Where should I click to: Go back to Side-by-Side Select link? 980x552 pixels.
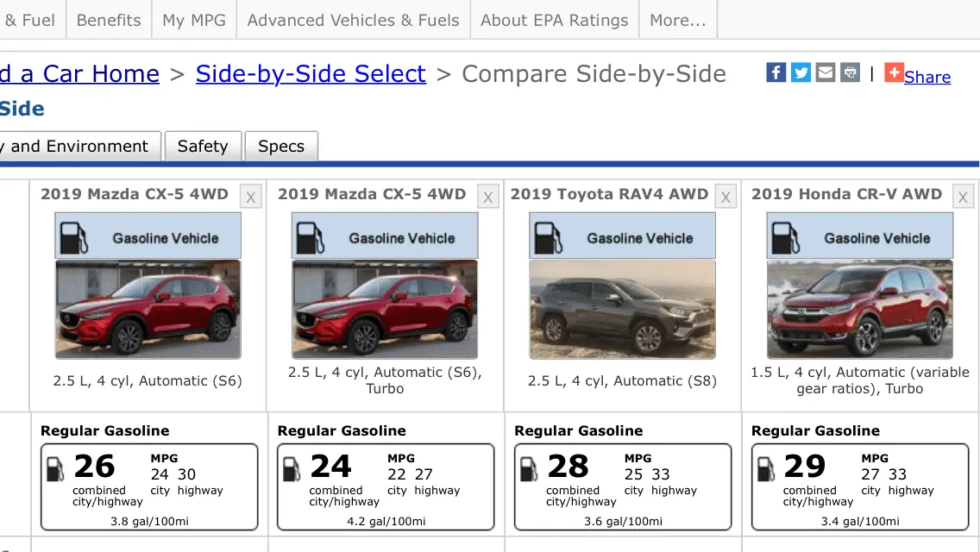pyautogui.click(x=311, y=74)
